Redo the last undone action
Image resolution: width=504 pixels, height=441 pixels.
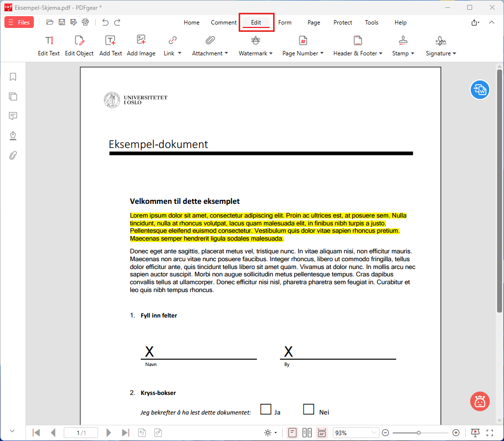(117, 22)
